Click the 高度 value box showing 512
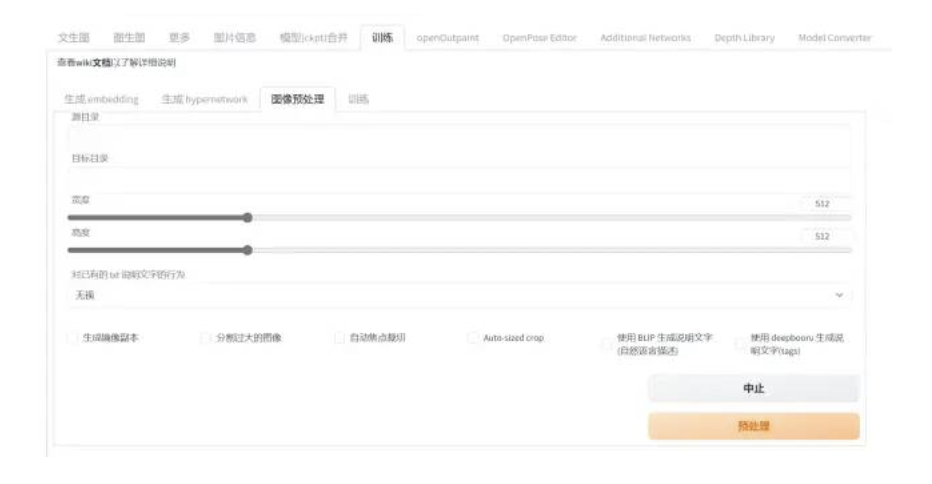 click(x=826, y=236)
